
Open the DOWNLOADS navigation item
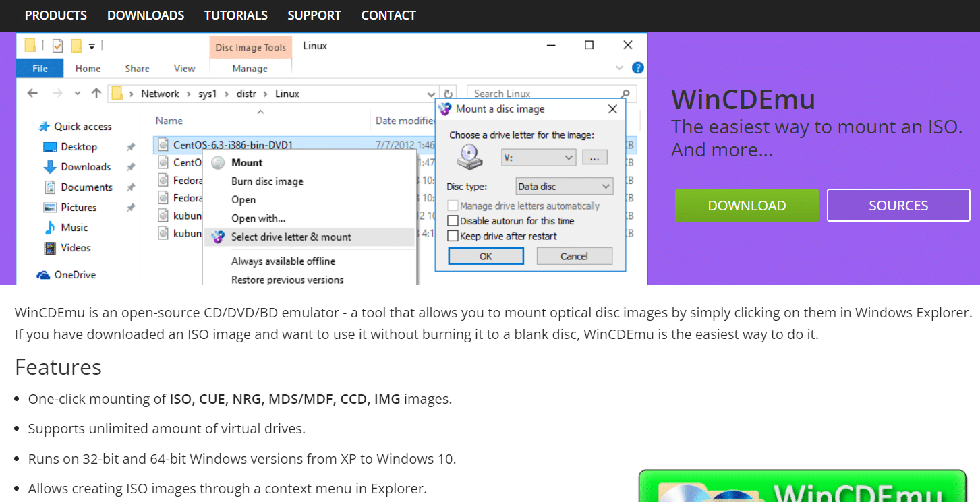point(146,15)
